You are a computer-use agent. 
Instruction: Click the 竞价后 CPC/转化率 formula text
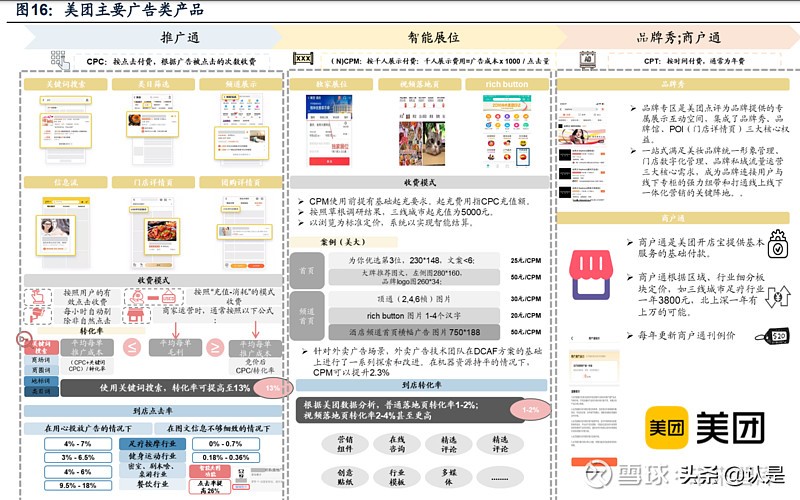pos(255,366)
